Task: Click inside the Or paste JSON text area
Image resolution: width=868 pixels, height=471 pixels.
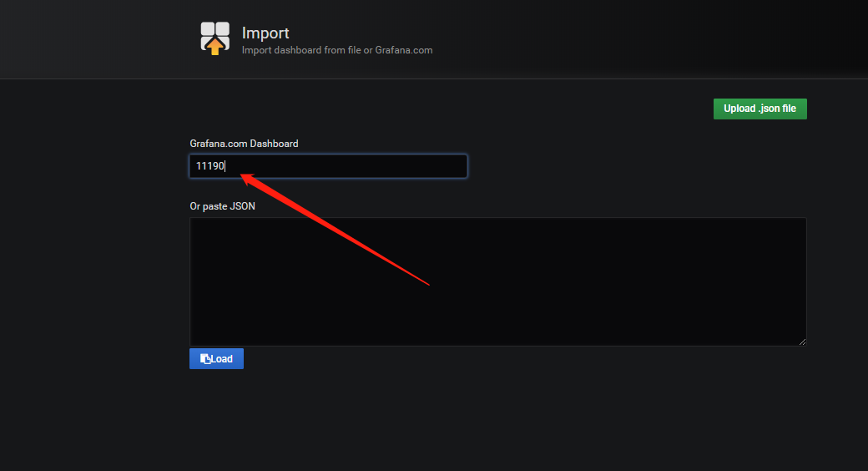Action: 497,281
